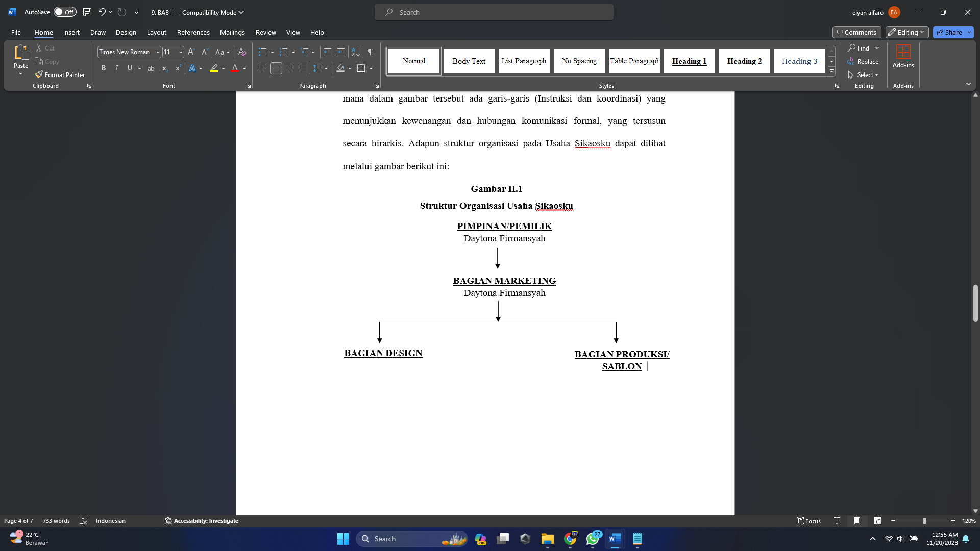Expand the Select dropdown in Editing
The width and height of the screenshot is (980, 551).
(863, 74)
